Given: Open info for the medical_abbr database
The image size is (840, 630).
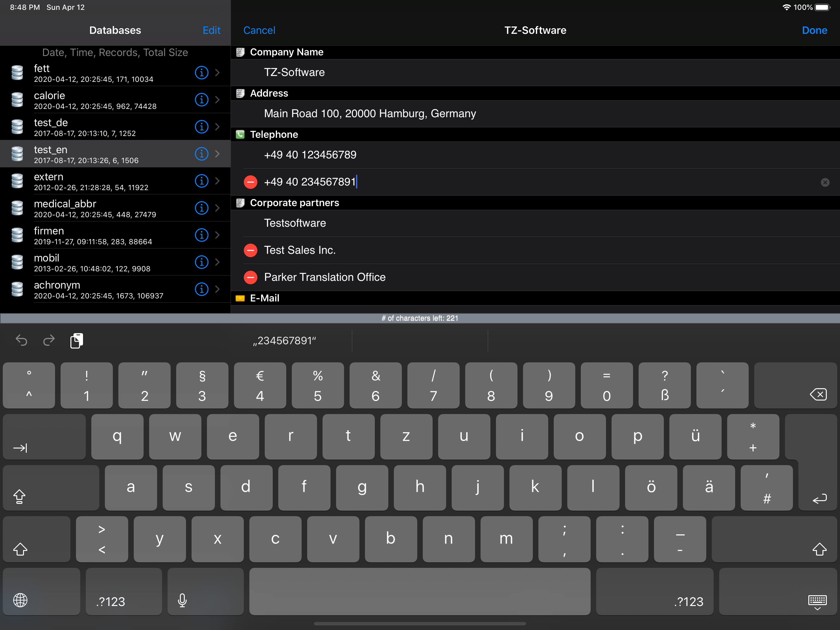Looking at the screenshot, I should 201,208.
